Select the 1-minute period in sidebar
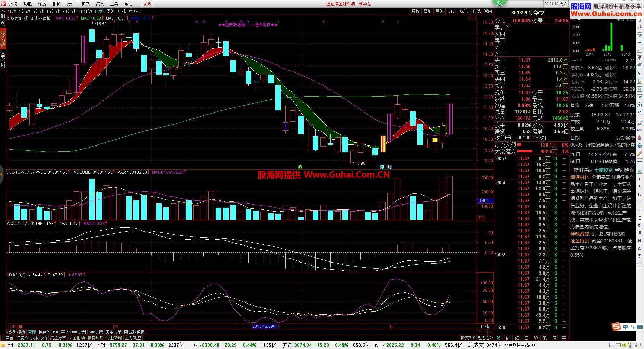The width and height of the screenshot is (644, 349). click(x=640, y=179)
